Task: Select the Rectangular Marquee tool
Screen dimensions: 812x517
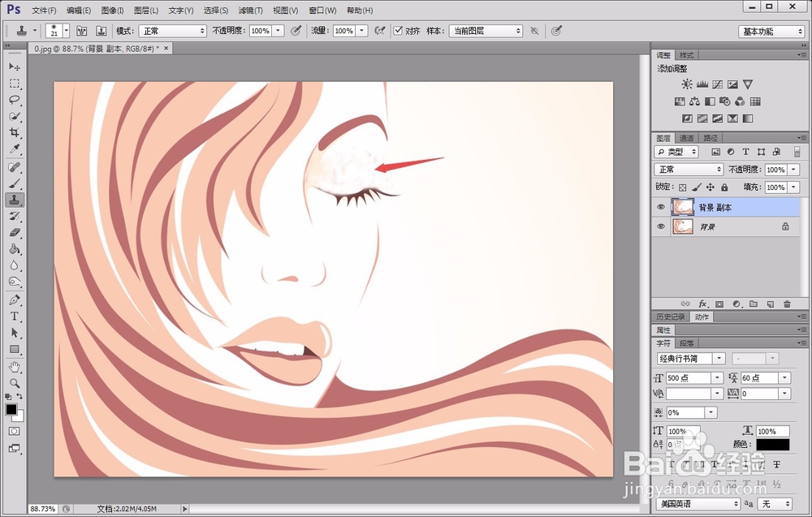Action: point(15,84)
